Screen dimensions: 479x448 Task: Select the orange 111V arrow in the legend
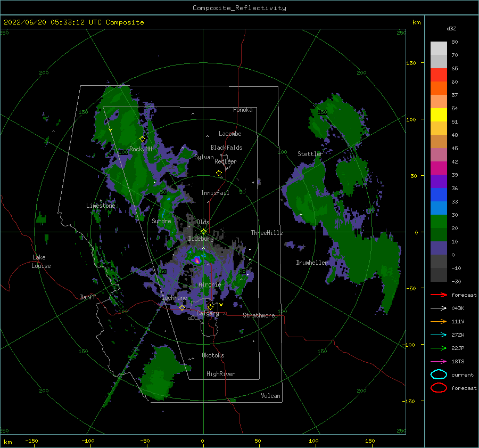point(439,321)
